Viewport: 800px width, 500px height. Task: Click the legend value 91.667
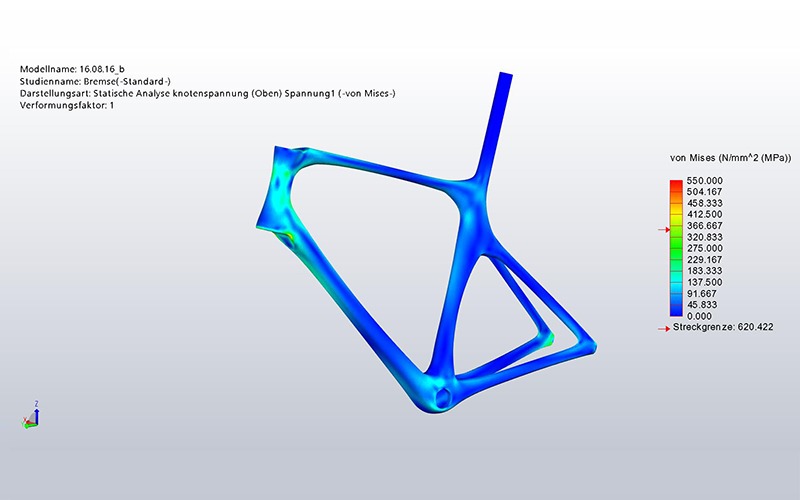pyautogui.click(x=702, y=294)
